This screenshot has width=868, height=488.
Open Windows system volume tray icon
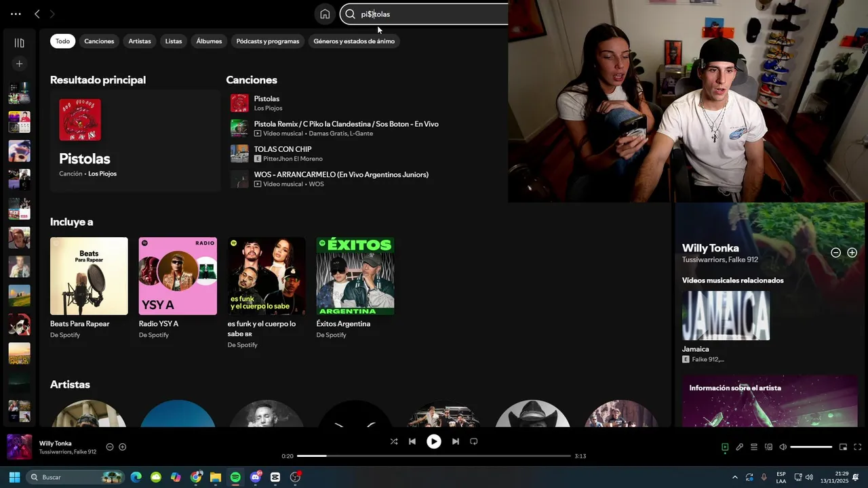click(809, 477)
